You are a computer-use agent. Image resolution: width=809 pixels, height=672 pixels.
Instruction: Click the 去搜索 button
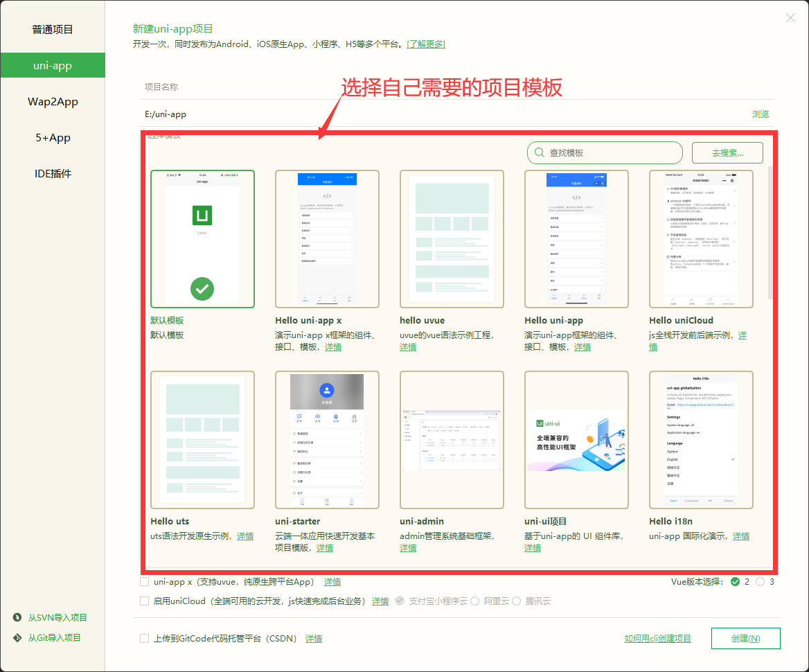727,152
